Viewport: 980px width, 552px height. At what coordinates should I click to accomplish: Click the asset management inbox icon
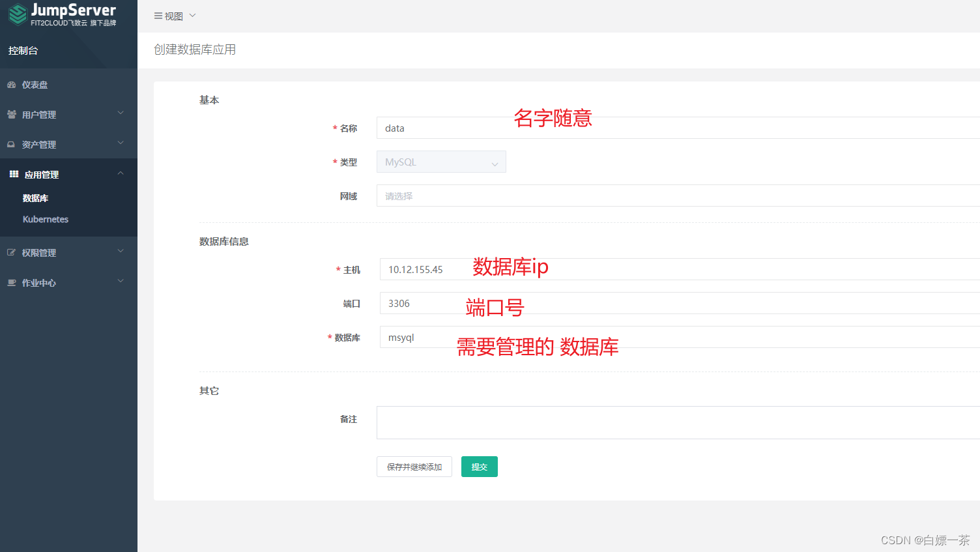click(x=11, y=145)
